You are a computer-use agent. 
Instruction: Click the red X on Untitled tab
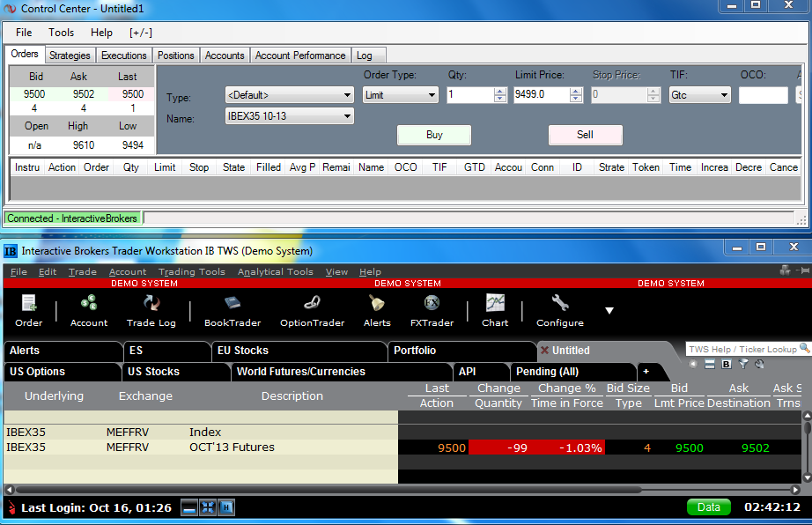tap(544, 351)
